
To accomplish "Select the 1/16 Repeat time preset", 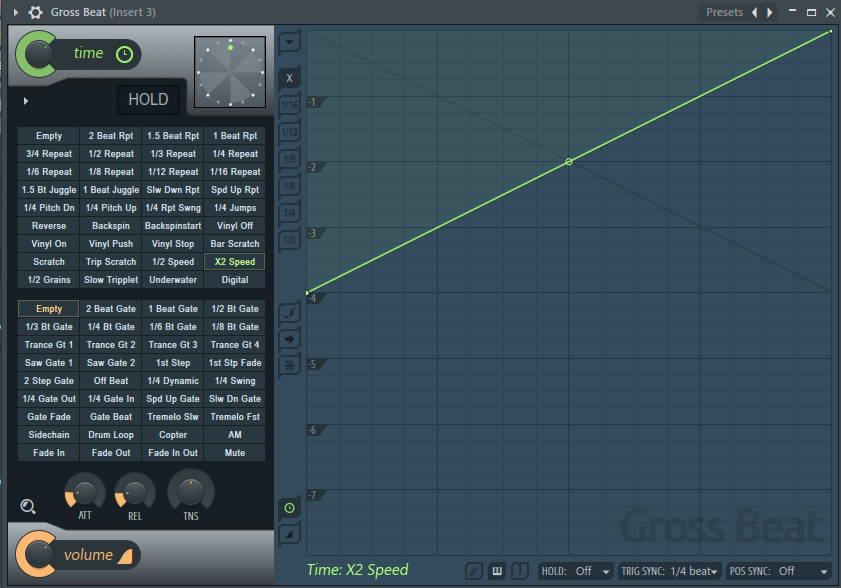I will [x=235, y=172].
